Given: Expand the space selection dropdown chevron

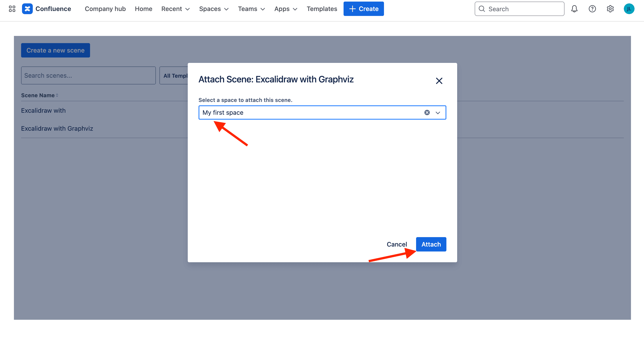Looking at the screenshot, I should click(438, 113).
